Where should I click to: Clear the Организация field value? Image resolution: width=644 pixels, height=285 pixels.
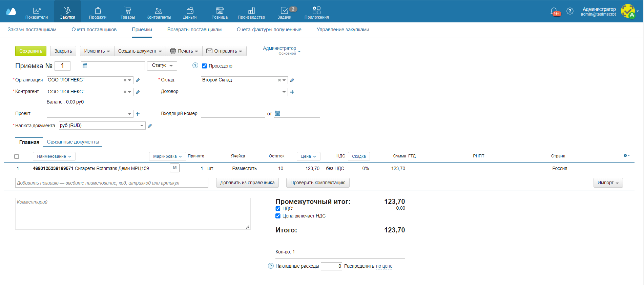(x=125, y=80)
